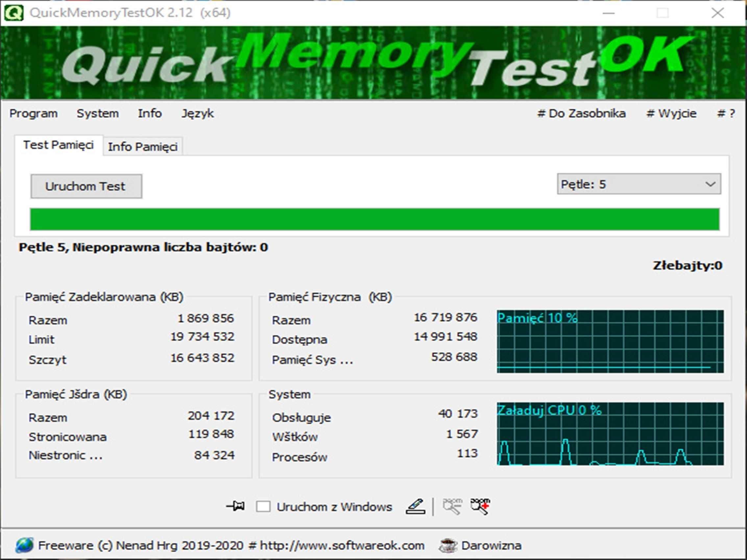Click the Dostępna label
This screenshot has width=747, height=560.
tap(300, 339)
